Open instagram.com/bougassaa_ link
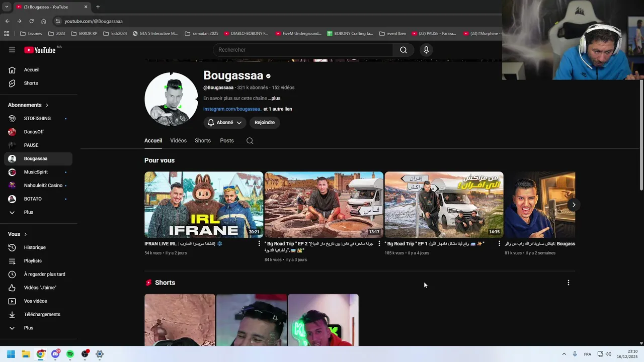 click(x=232, y=109)
